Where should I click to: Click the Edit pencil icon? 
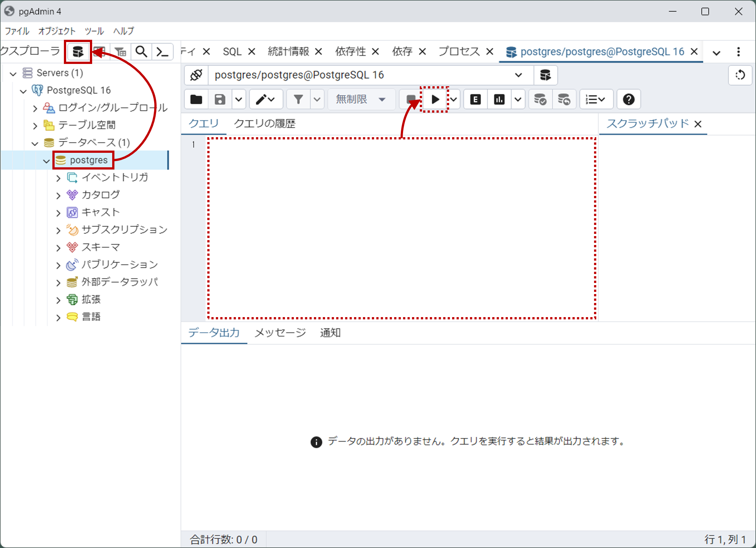[266, 99]
